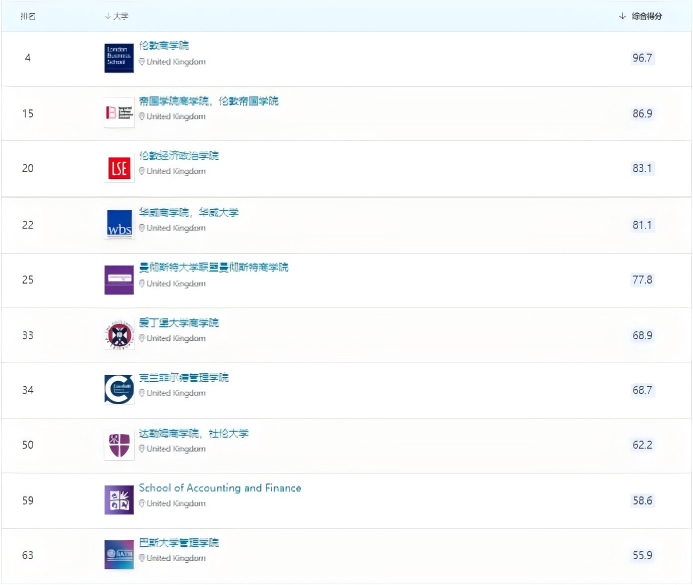Open School of Accounting and Finance link

[220, 488]
